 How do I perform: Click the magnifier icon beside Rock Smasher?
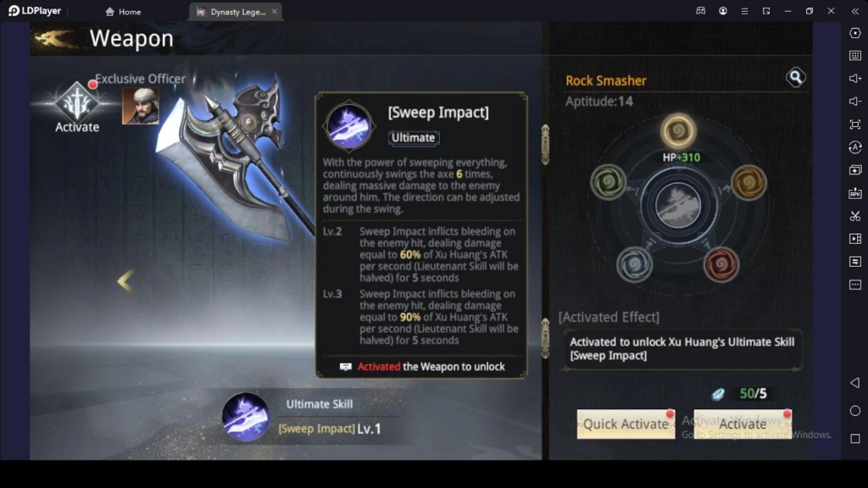click(795, 77)
